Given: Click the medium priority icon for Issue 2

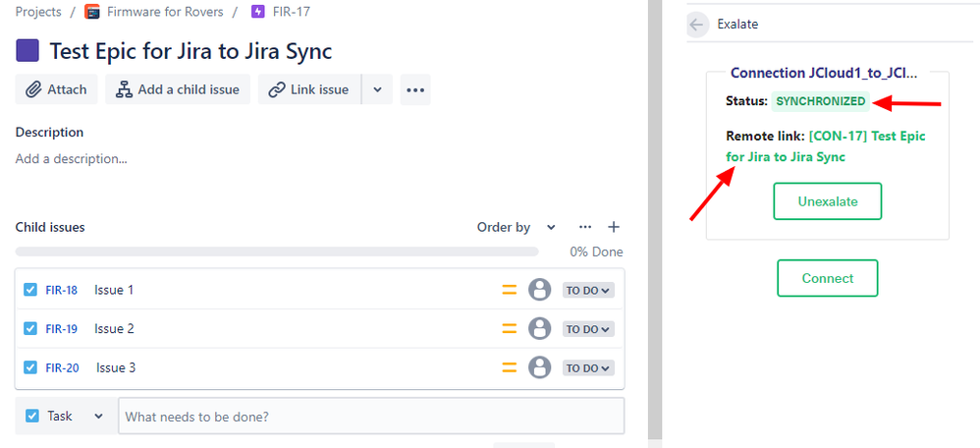Looking at the screenshot, I should click(510, 328).
